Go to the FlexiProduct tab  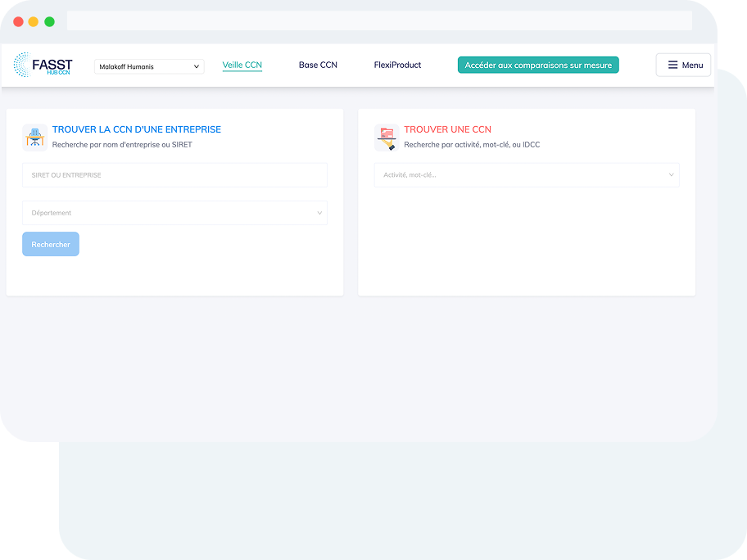pyautogui.click(x=397, y=65)
